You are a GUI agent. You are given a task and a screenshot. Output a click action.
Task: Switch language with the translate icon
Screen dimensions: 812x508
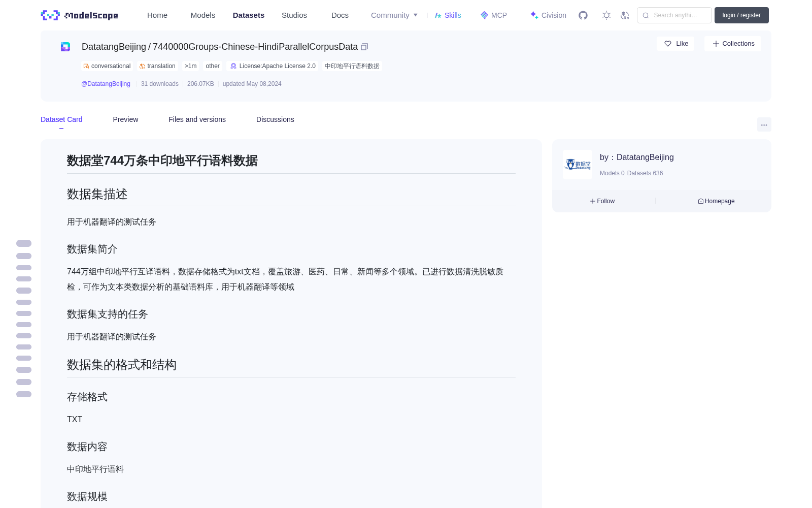pyautogui.click(x=625, y=15)
